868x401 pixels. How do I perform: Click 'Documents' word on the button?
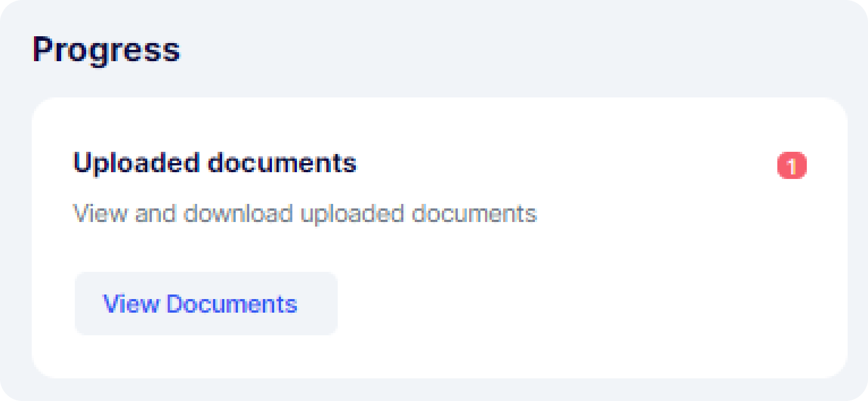[x=232, y=304]
